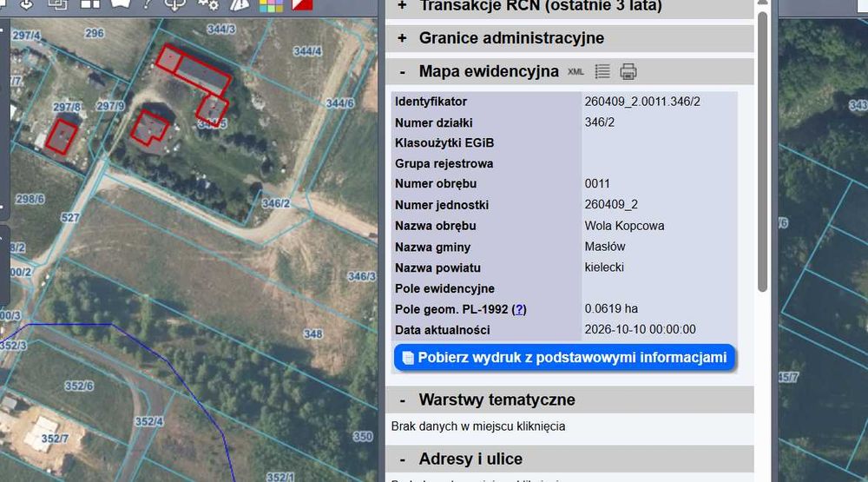868x482 pixels.
Task: Click Pobierz wydruk z podstawowymi informacjami button
Action: pyautogui.click(x=565, y=358)
